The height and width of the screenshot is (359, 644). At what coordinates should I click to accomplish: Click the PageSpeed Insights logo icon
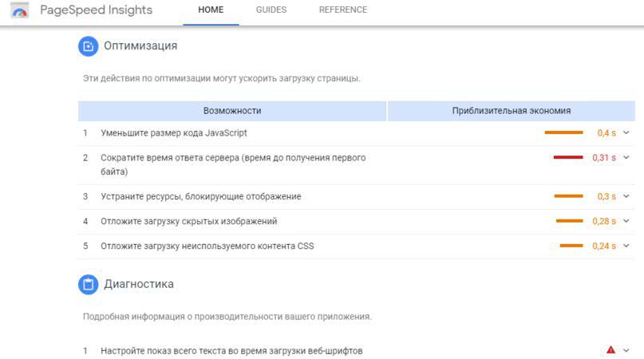[x=20, y=11]
